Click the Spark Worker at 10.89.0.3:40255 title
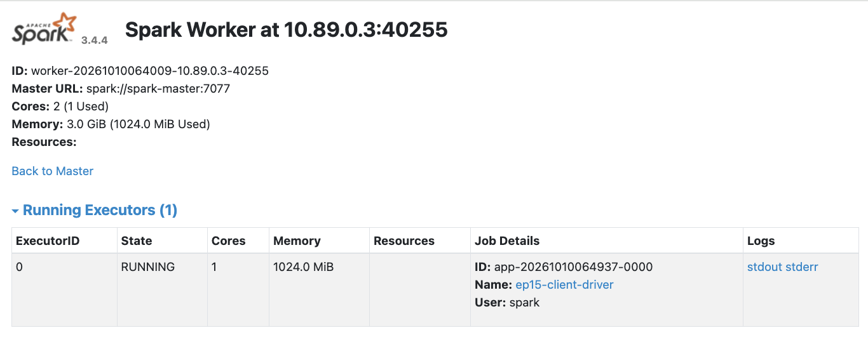The height and width of the screenshot is (349, 868). click(x=287, y=29)
